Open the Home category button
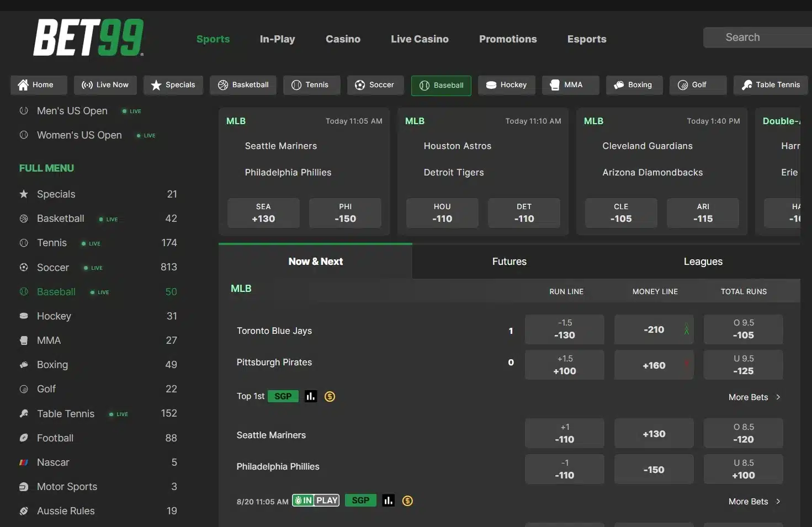812x527 pixels. coord(39,85)
